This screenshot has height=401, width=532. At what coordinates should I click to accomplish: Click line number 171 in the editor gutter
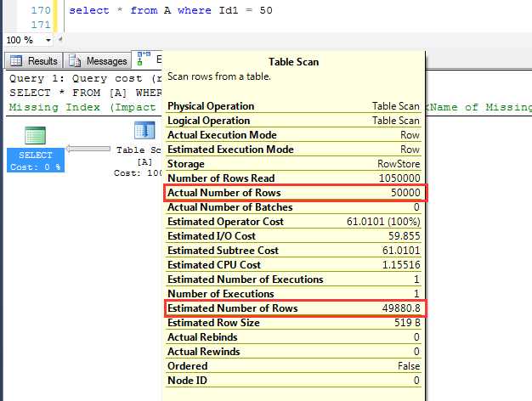click(41, 25)
